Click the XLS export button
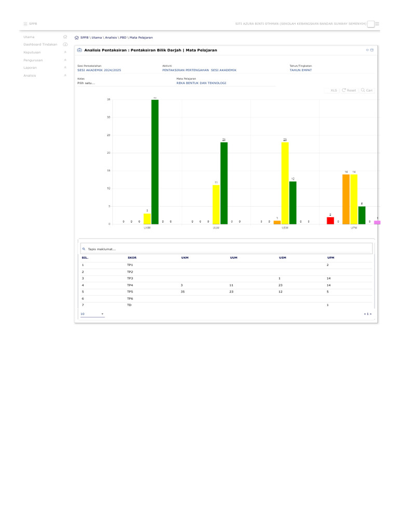399x532 pixels. (332, 90)
